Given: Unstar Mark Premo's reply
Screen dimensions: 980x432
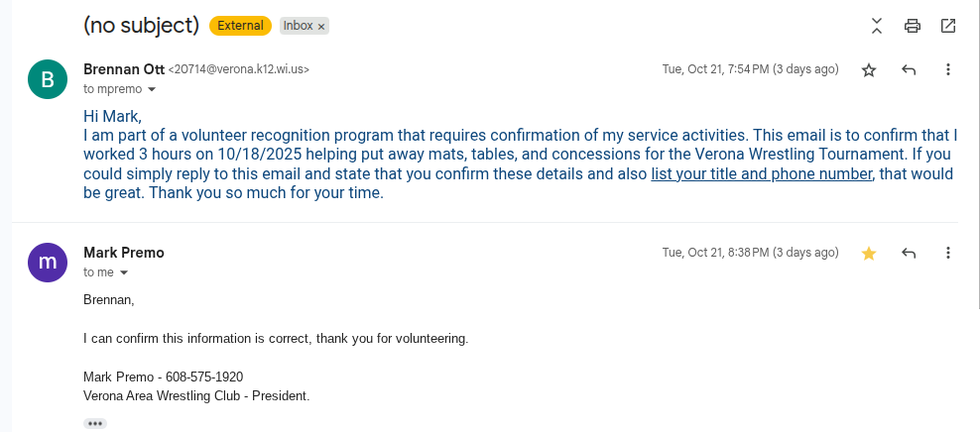Looking at the screenshot, I should coord(869,254).
